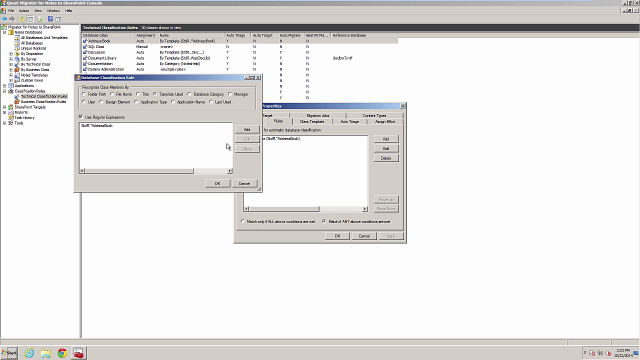
Task: Click the Task History tree icon
Action: 11,118
